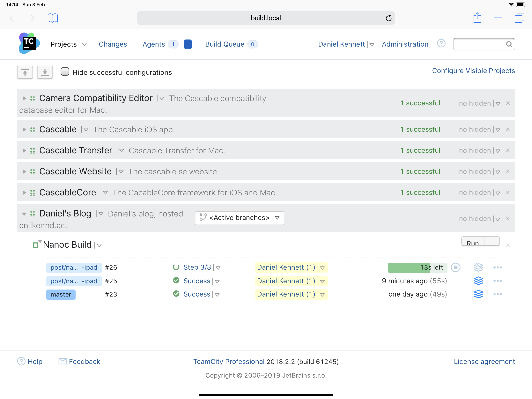Click the TeamCity logo icon
The height and width of the screenshot is (399, 532).
29,44
